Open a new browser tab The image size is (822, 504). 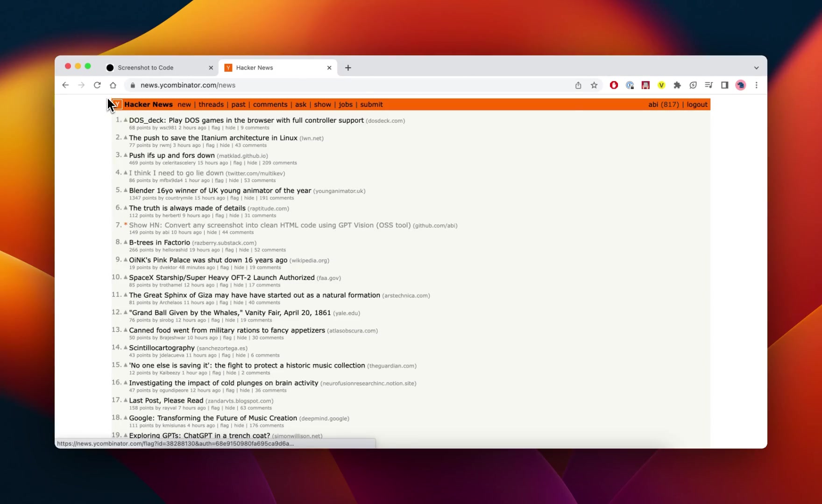(348, 68)
